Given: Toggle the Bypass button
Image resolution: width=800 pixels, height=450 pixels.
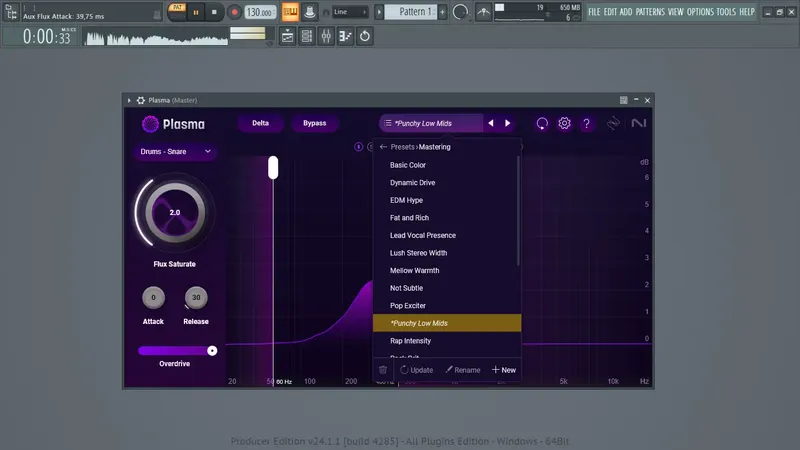Looking at the screenshot, I should (314, 123).
